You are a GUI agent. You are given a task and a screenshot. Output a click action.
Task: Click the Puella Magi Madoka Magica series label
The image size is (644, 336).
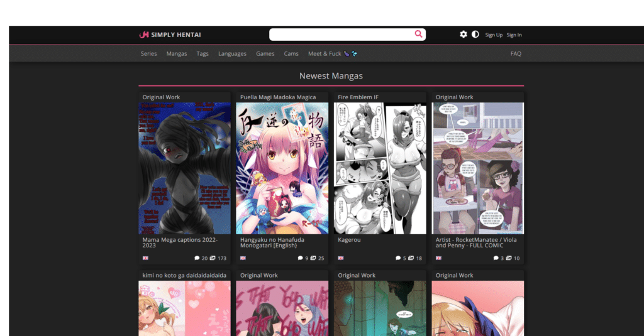pos(278,97)
